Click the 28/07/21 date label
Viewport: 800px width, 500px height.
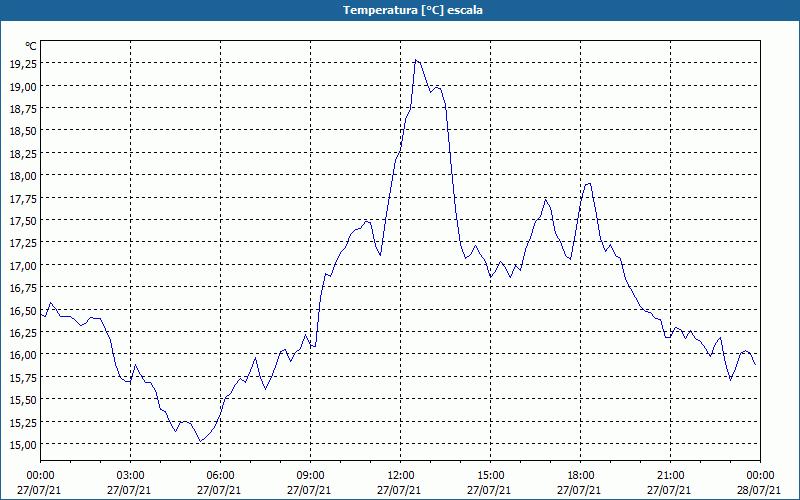click(759, 490)
